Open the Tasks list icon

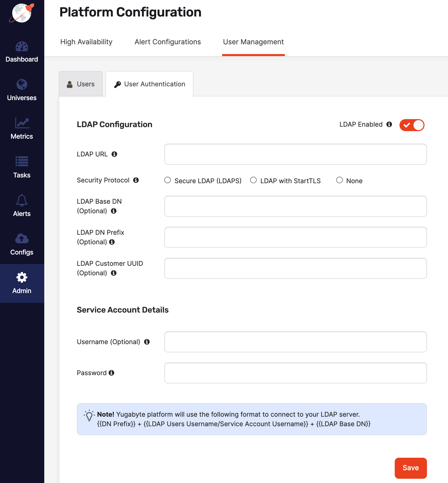[x=22, y=161]
